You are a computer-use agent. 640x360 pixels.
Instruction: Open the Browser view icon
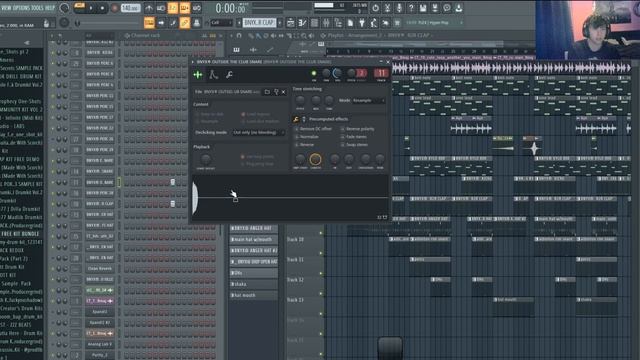coord(338,23)
